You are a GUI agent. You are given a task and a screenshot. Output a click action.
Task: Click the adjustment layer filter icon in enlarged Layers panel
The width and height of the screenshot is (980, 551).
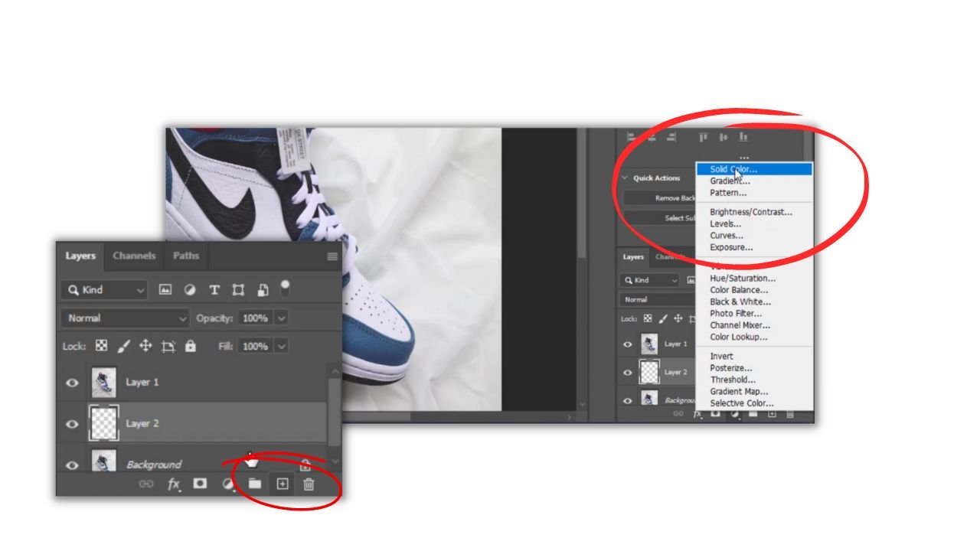(x=190, y=290)
